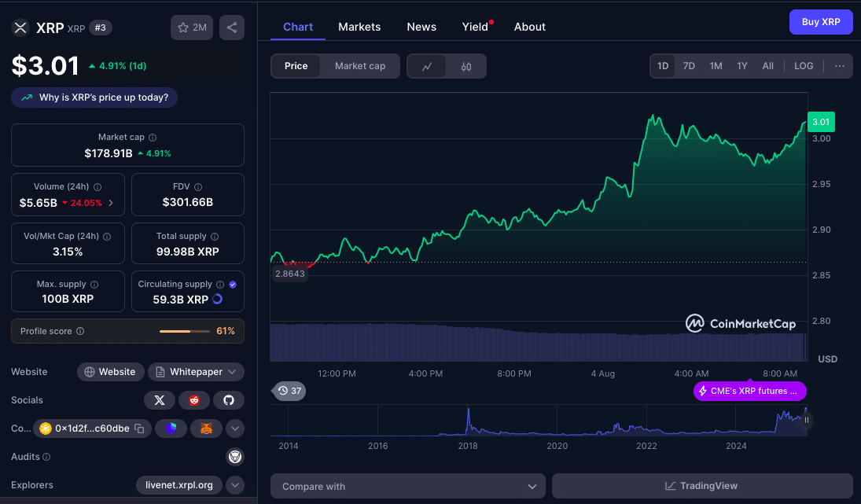
Task: Click the XRP logo icon
Action: tap(20, 28)
